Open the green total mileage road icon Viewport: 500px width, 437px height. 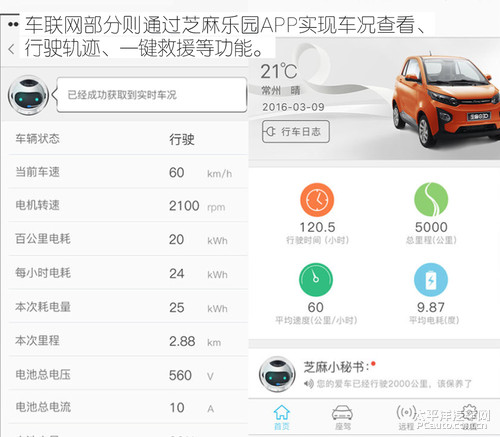pos(431,199)
